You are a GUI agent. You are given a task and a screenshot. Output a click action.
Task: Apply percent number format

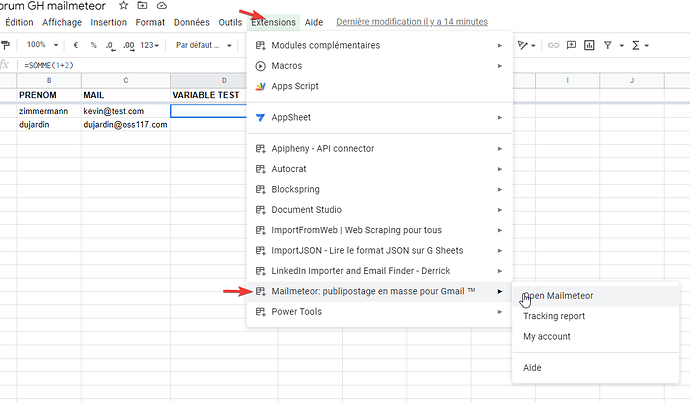(93, 45)
